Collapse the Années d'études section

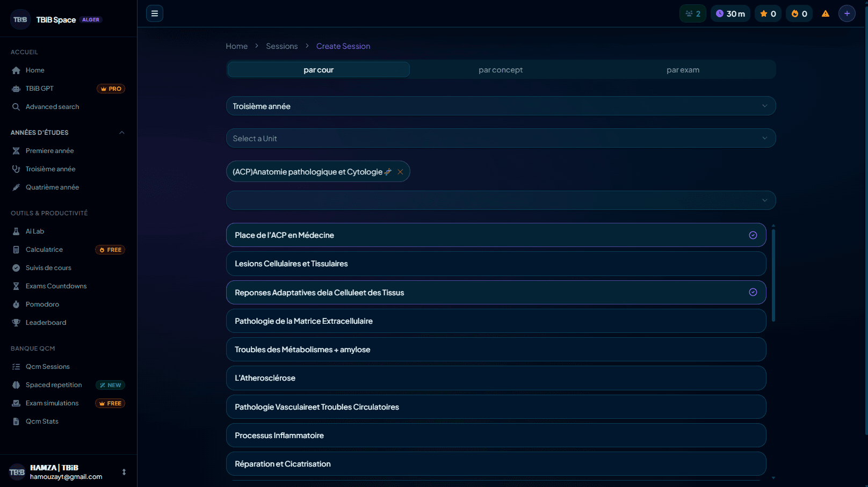click(122, 133)
